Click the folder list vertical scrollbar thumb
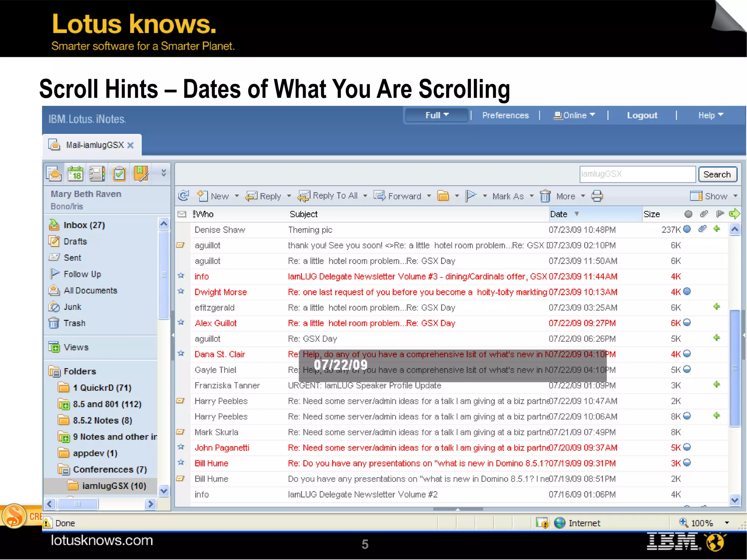 [164, 275]
